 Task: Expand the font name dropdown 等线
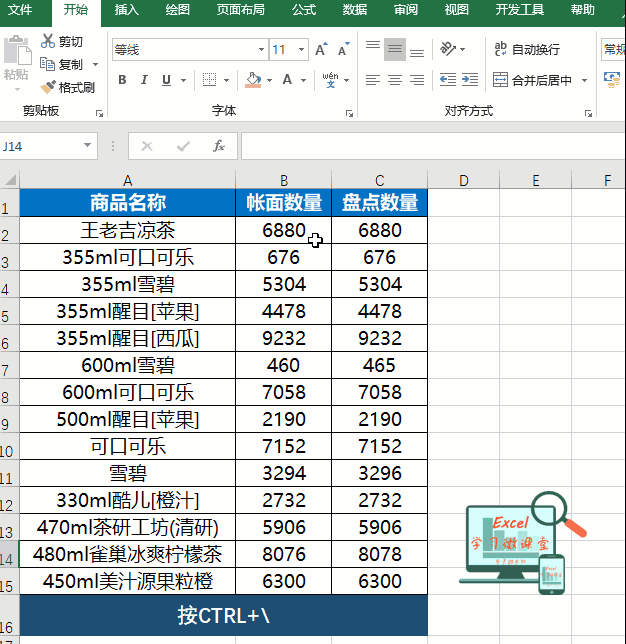click(x=261, y=50)
